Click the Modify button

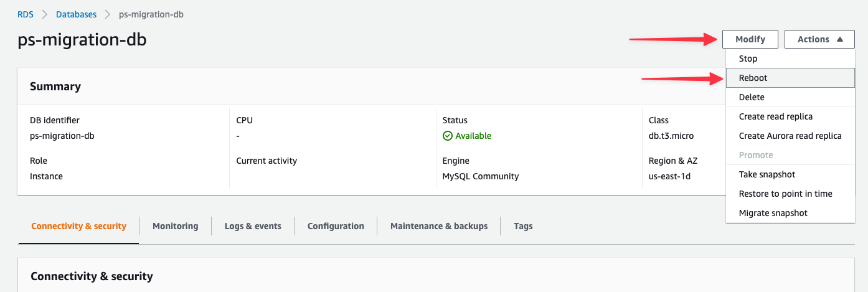[750, 39]
